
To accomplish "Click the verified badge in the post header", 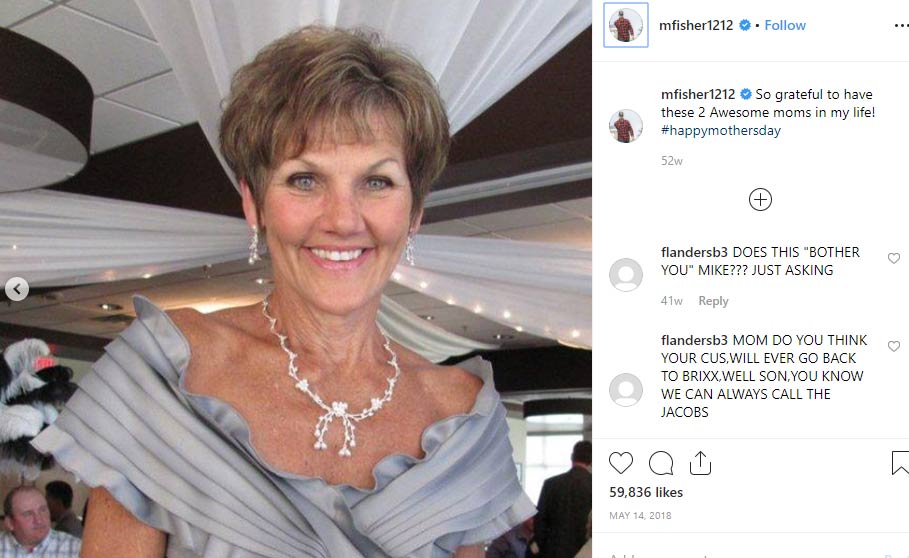I will click(745, 26).
